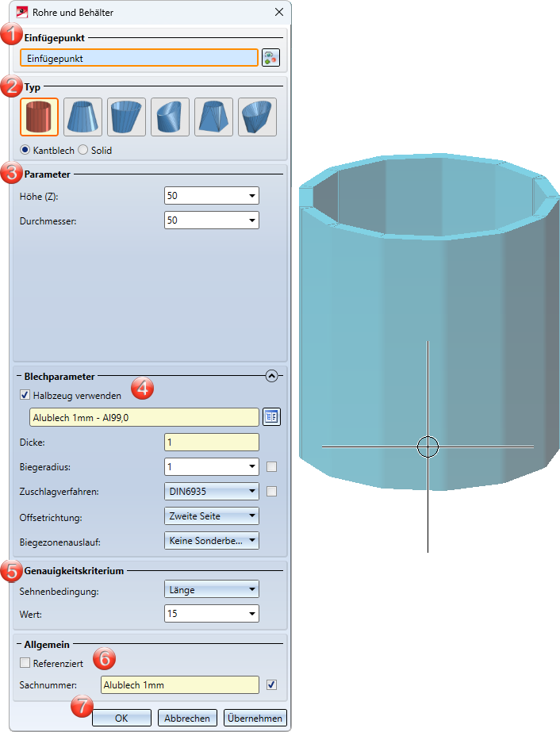Click the Typ section heading

point(33,87)
